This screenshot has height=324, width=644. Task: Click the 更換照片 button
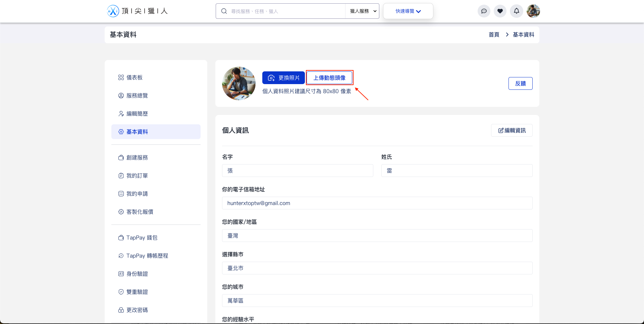283,78
